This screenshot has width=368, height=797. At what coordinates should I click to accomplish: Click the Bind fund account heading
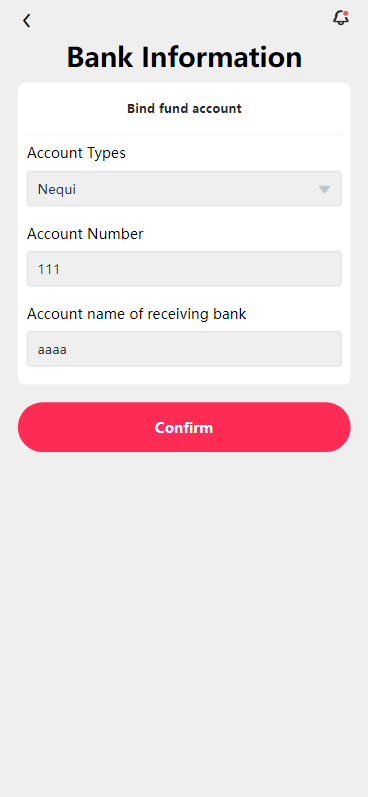click(x=184, y=108)
